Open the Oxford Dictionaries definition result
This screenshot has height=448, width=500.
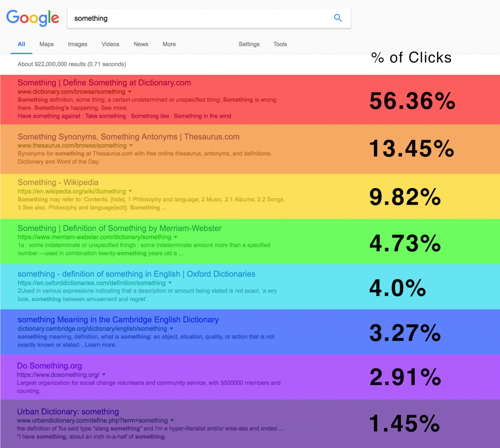click(x=137, y=274)
